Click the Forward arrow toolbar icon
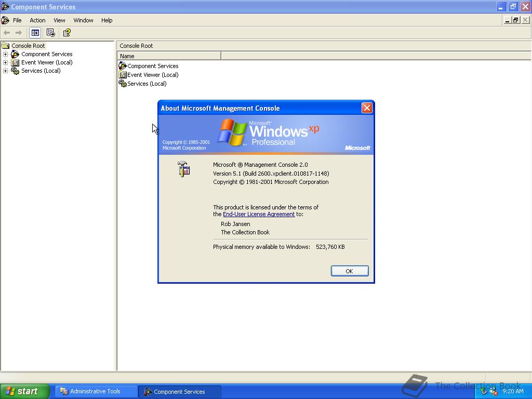This screenshot has height=399, width=532. 19,33
